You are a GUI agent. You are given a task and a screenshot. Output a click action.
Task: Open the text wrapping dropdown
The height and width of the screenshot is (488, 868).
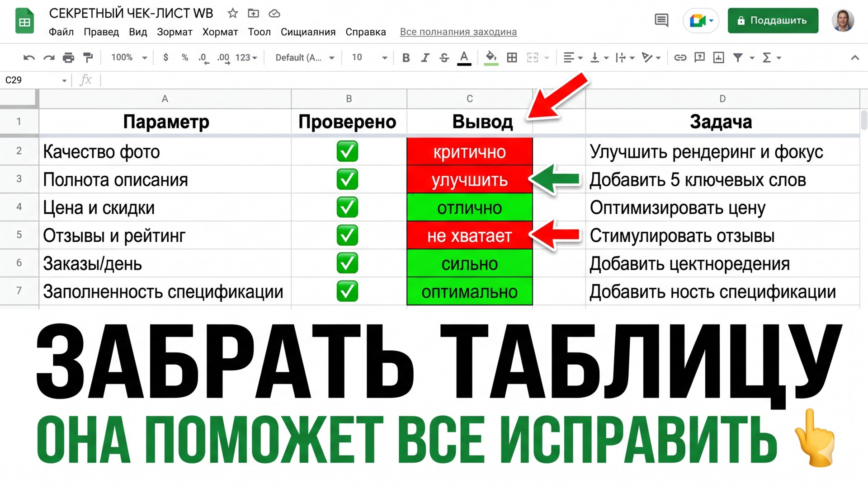point(625,57)
